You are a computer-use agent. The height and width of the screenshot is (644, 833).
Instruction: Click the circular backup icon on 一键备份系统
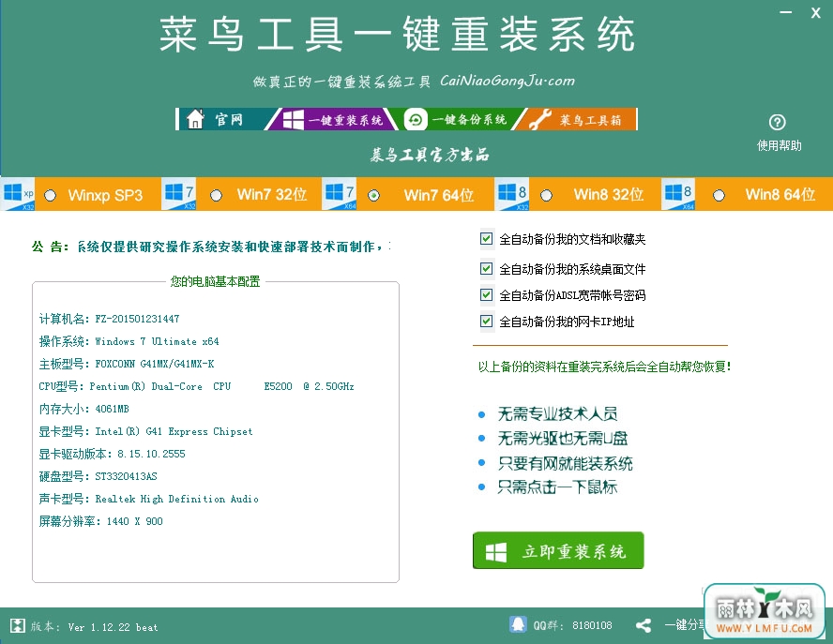[x=415, y=119]
